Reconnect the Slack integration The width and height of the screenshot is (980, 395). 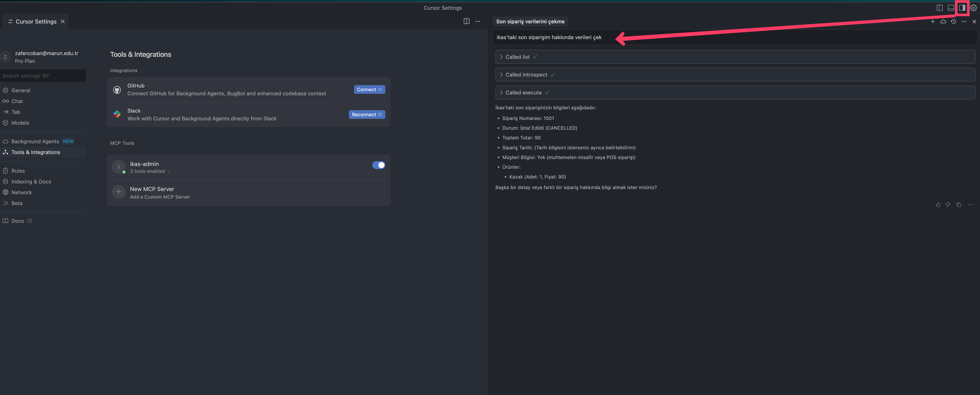point(367,115)
